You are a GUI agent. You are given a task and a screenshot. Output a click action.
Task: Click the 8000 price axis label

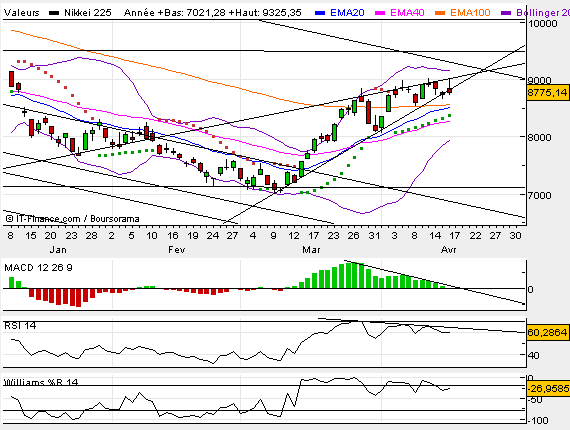[540, 137]
